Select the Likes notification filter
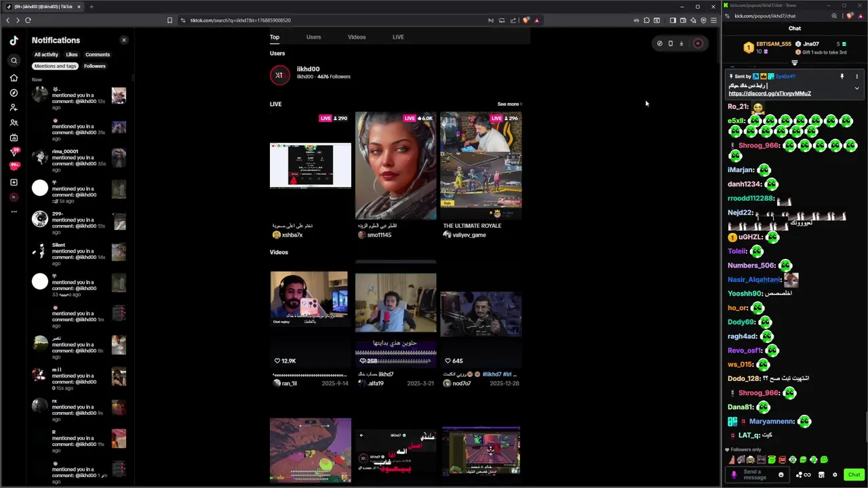 tap(72, 54)
